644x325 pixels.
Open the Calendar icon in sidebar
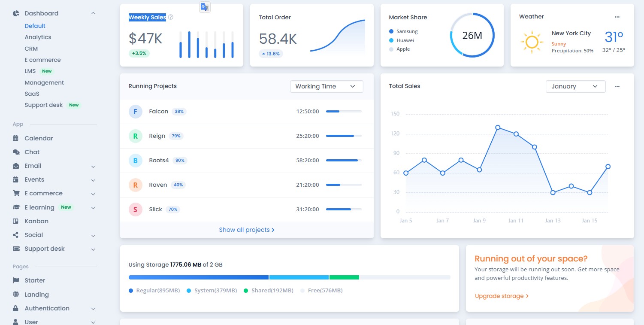point(16,138)
